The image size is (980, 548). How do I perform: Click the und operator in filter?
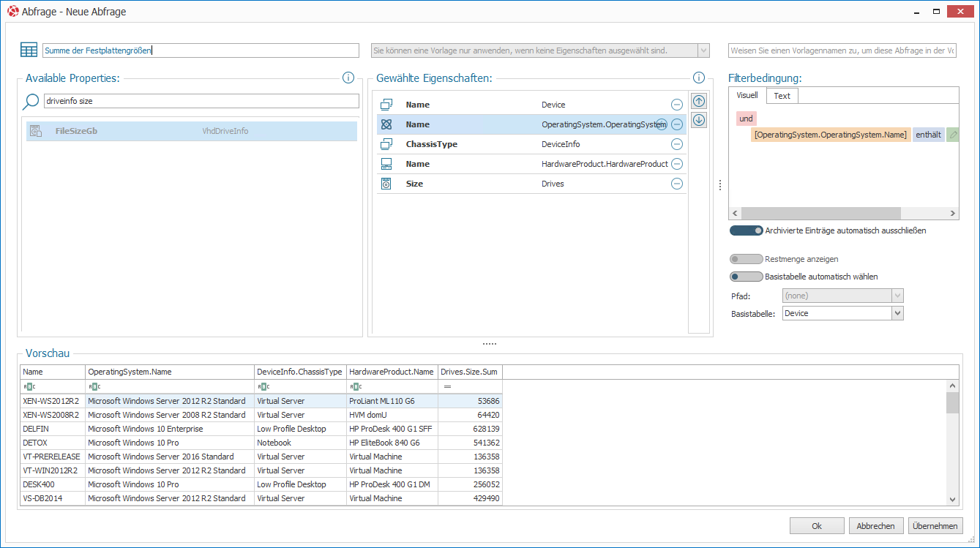coord(746,119)
